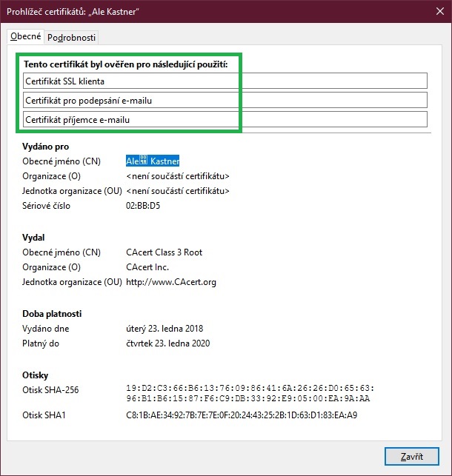Click the SHA1 fingerprint value
The height and width of the screenshot is (476, 452).
242,415
